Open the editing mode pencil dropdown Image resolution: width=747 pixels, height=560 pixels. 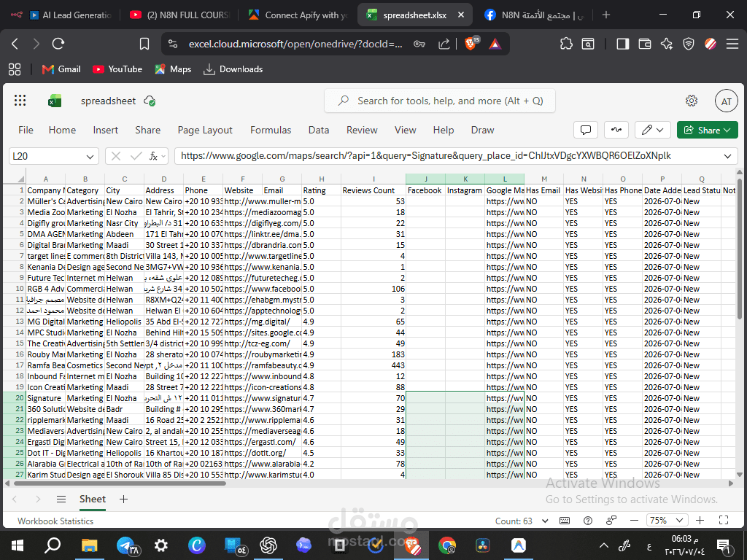tap(652, 130)
